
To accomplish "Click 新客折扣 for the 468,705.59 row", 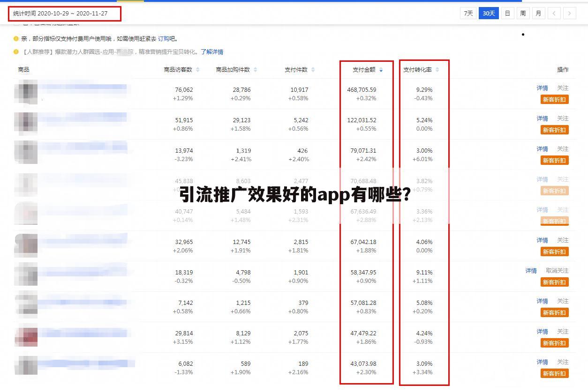I will pyautogui.click(x=555, y=99).
